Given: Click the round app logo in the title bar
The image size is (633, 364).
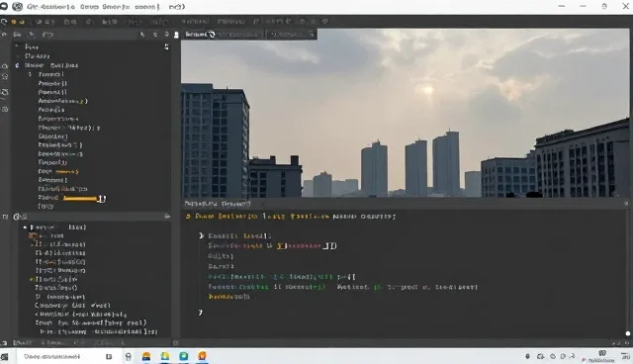Looking at the screenshot, I should (x=18, y=7).
